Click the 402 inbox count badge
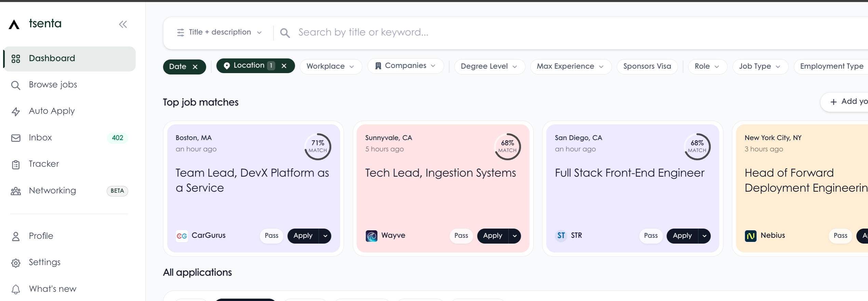 [118, 138]
